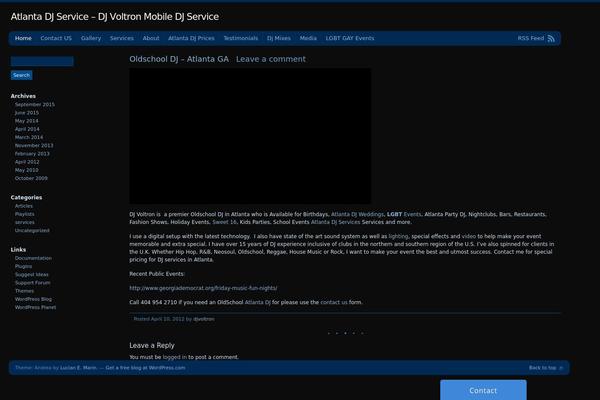The width and height of the screenshot is (600, 400).
Task: Open October 2009 archive
Action: [31, 178]
